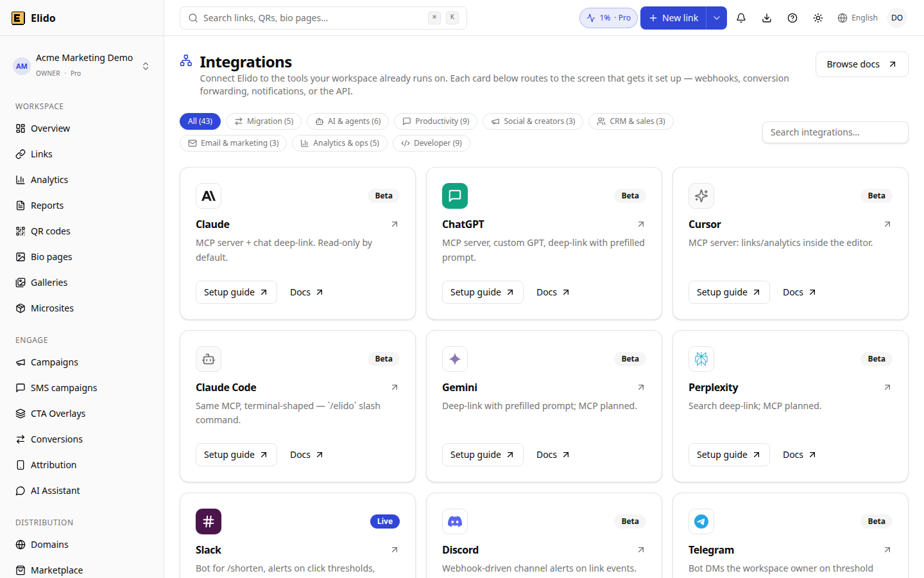Filter by CRM & sales (3)
Viewport: 924px width, 578px height.
[631, 121]
